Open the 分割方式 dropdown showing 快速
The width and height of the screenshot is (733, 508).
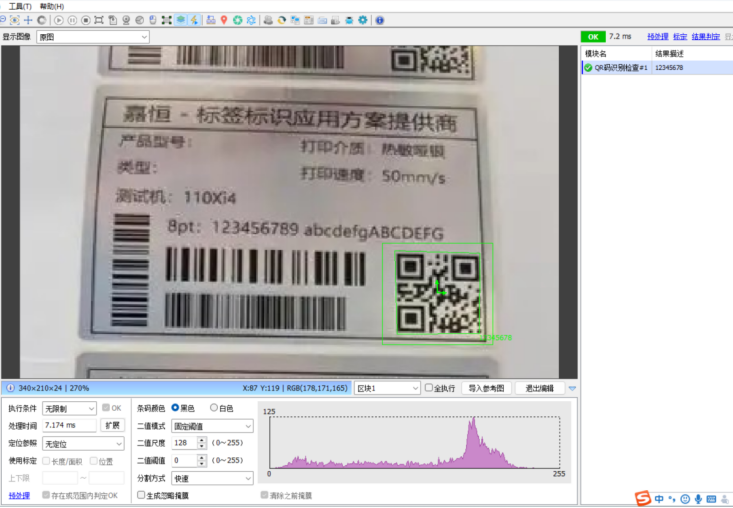click(212, 478)
